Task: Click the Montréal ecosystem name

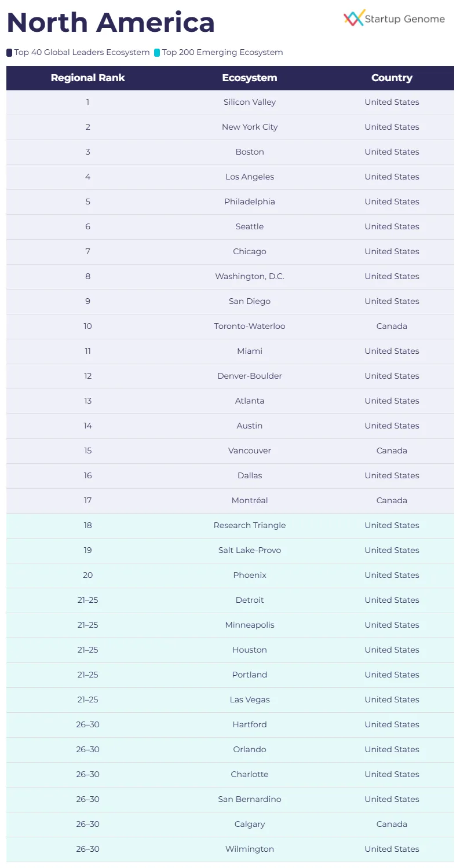Action: click(250, 500)
